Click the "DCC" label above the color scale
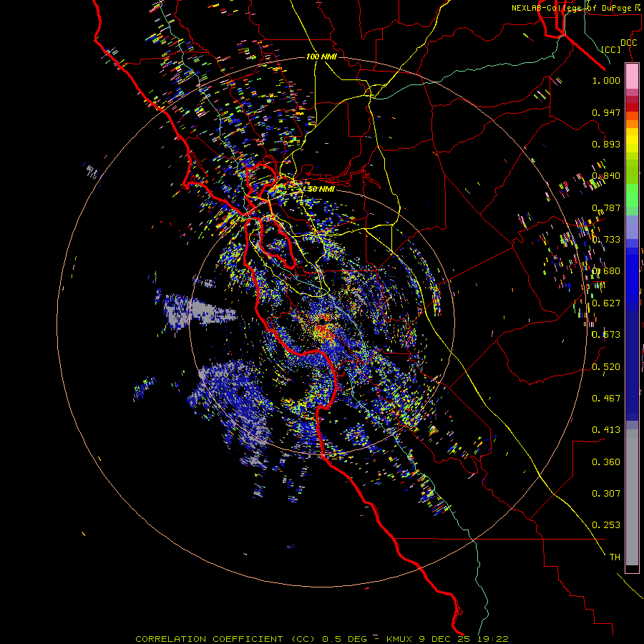This screenshot has width=644, height=644. click(628, 43)
